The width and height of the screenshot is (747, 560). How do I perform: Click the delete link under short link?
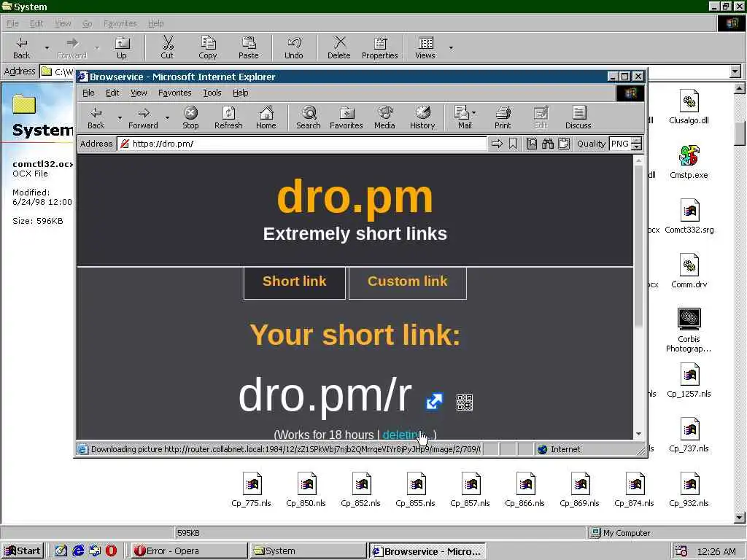[x=401, y=435]
